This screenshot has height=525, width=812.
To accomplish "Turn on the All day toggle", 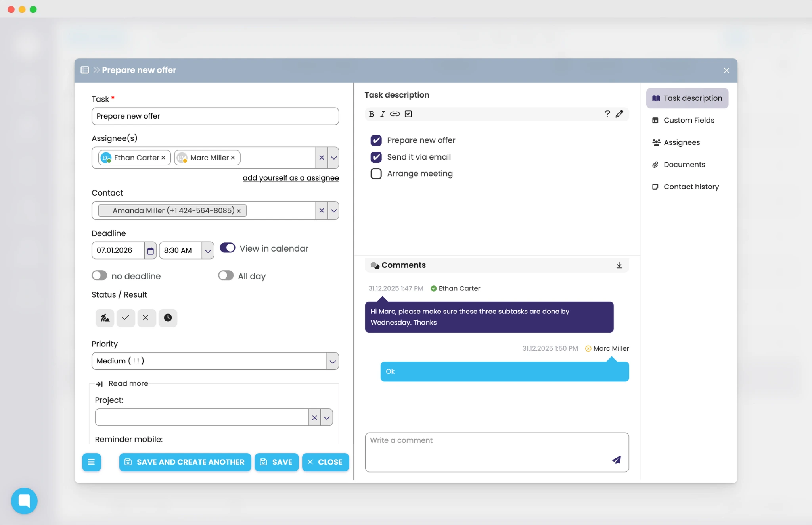I will point(226,276).
